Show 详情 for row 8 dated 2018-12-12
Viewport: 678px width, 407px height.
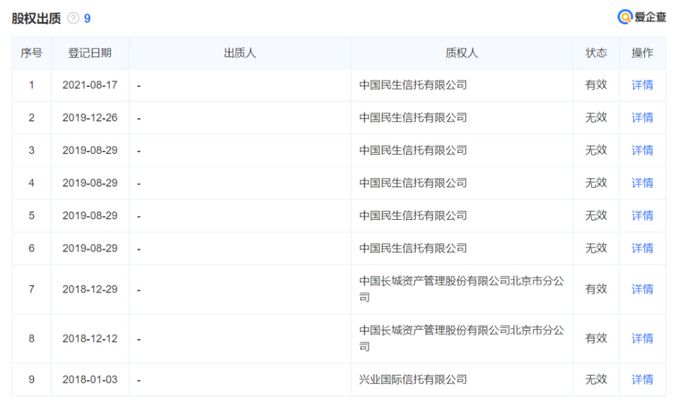(642, 339)
